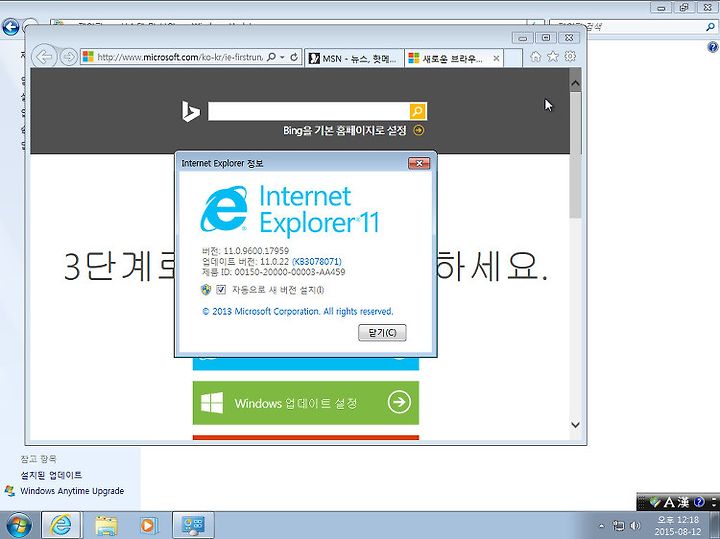Focus the Bing search input box
The image size is (720, 539).
[309, 112]
